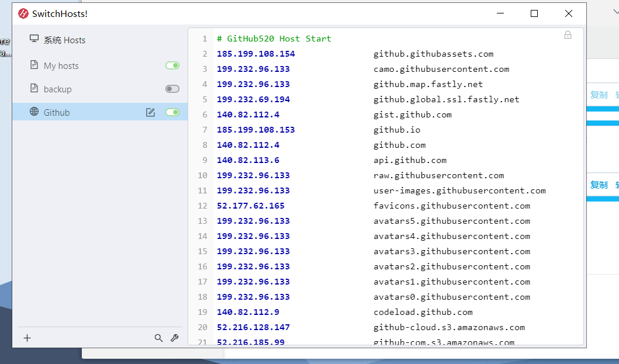Click hostname favicons.githubusercontent.com
Viewport: 619px width, 364px height.
(x=452, y=206)
